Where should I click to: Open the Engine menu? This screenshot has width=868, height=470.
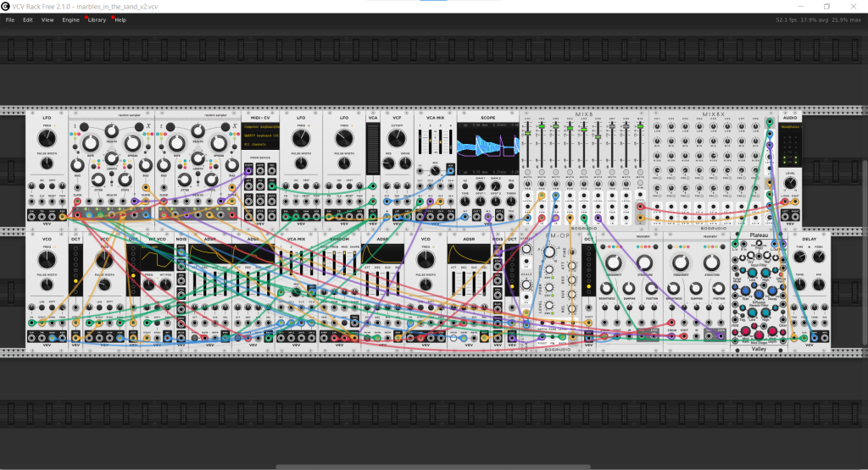70,20
